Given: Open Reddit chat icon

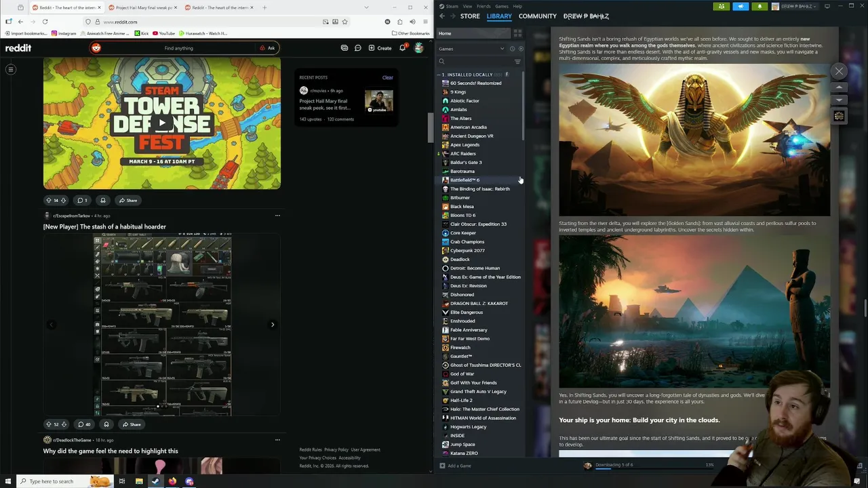Looking at the screenshot, I should 357,48.
